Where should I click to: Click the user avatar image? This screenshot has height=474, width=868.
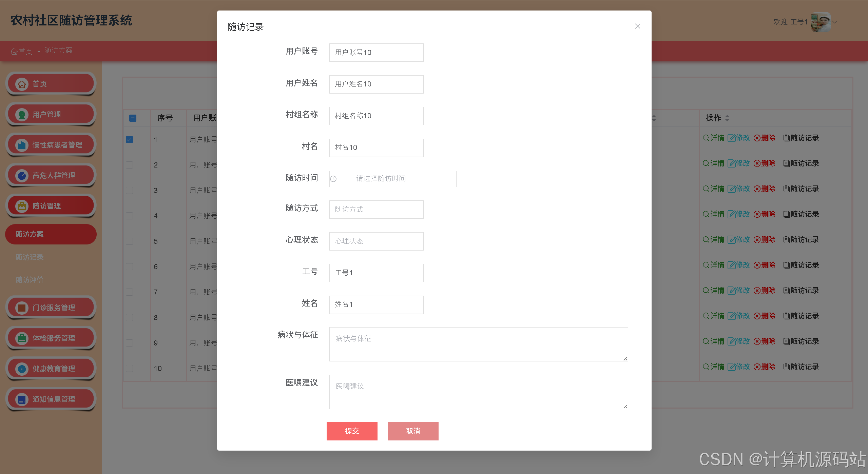point(821,22)
